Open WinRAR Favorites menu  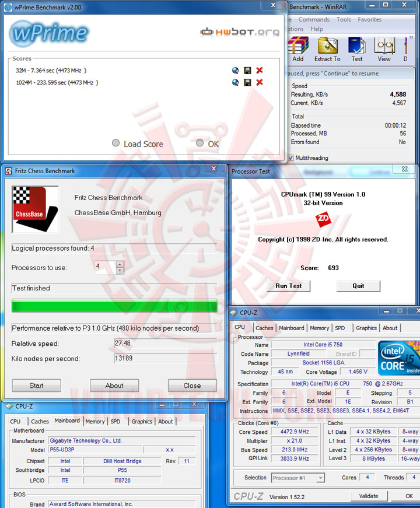369,19
